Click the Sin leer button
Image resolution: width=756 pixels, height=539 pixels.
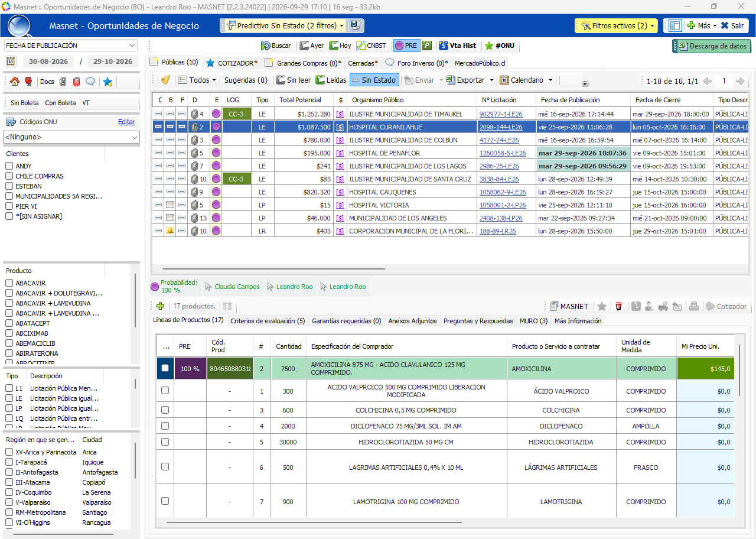[294, 80]
